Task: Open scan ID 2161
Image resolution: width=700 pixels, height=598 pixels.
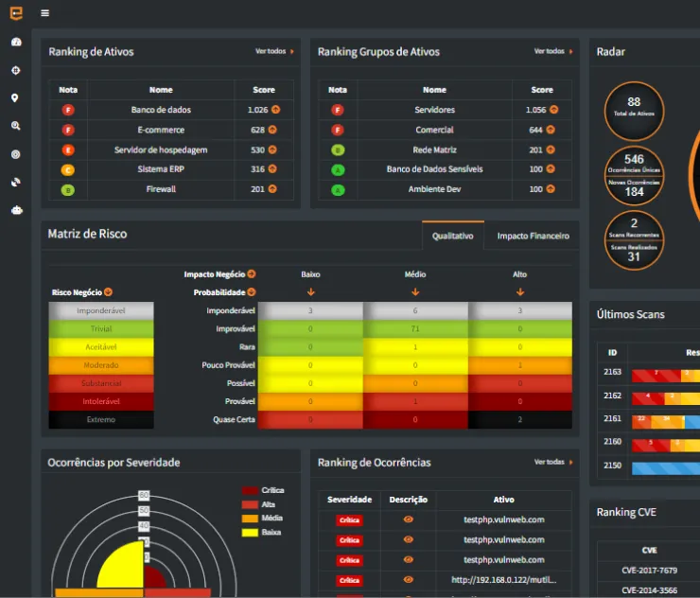Action: 613,418
